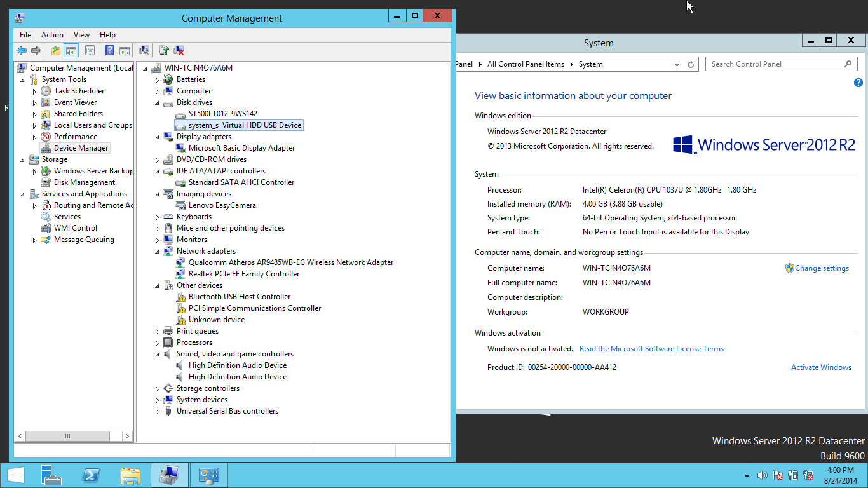Click Update Driver Software toolbar icon
The height and width of the screenshot is (488, 868).
pos(164,51)
